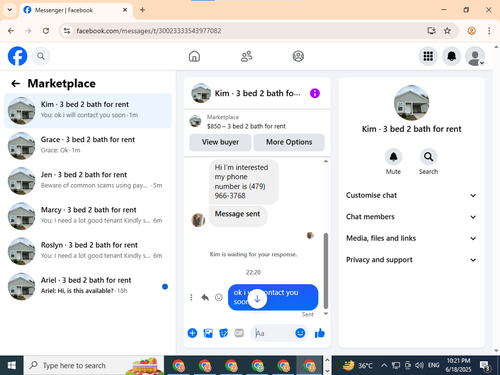500x375 pixels.
Task: Mute the chat with bell icon
Action: 393,157
